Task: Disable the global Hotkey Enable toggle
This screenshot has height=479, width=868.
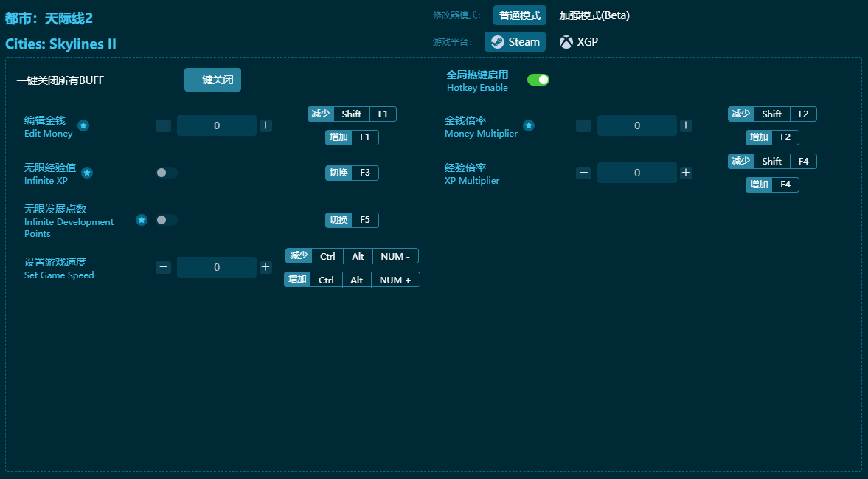Action: tap(538, 80)
